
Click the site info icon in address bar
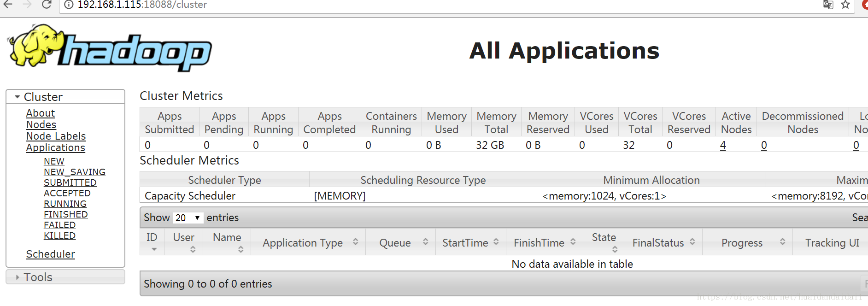(69, 5)
